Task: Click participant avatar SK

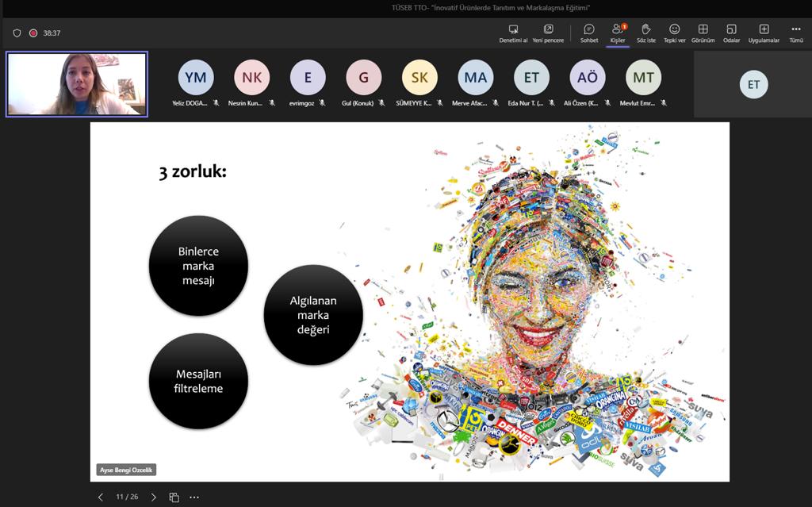Action: coord(419,78)
